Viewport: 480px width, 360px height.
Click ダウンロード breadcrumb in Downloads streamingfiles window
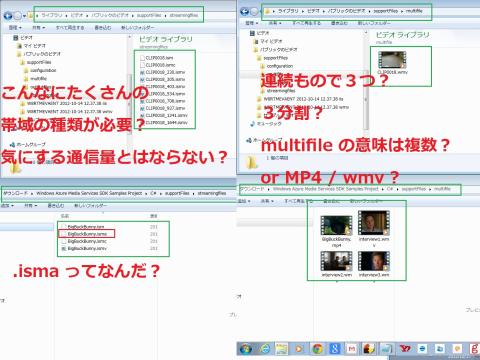tap(16, 193)
